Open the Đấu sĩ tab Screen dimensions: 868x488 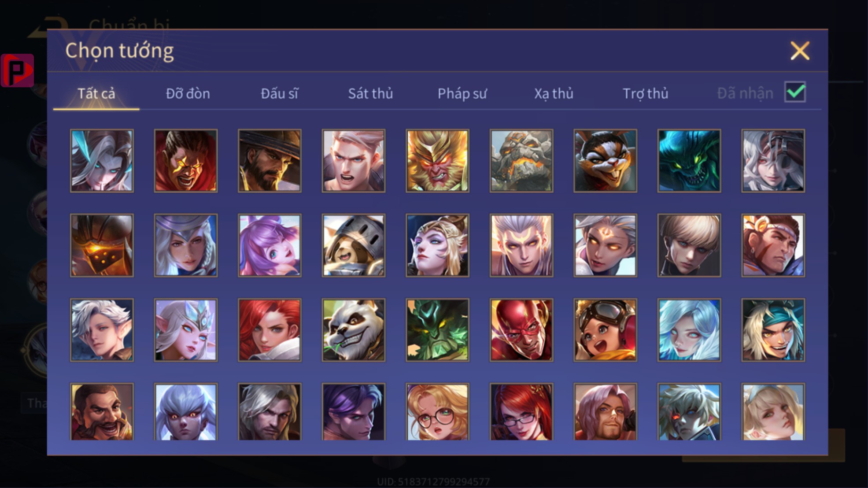(x=279, y=93)
